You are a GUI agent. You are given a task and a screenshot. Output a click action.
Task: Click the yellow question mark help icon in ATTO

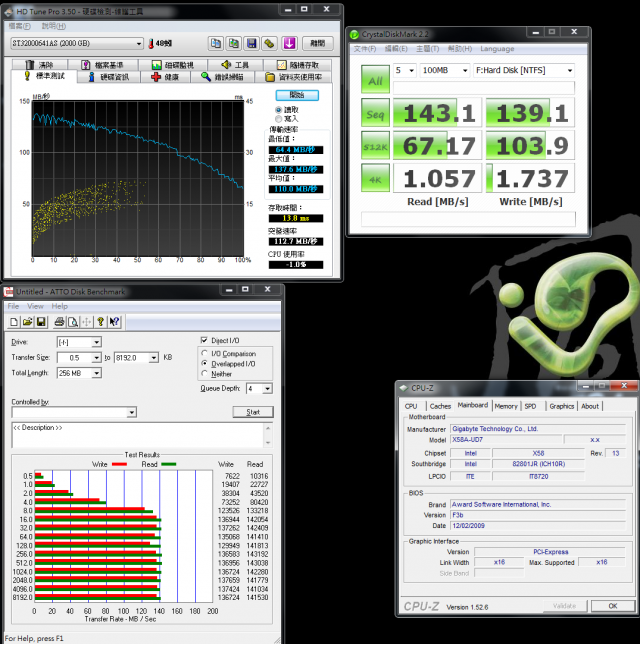(x=100, y=322)
